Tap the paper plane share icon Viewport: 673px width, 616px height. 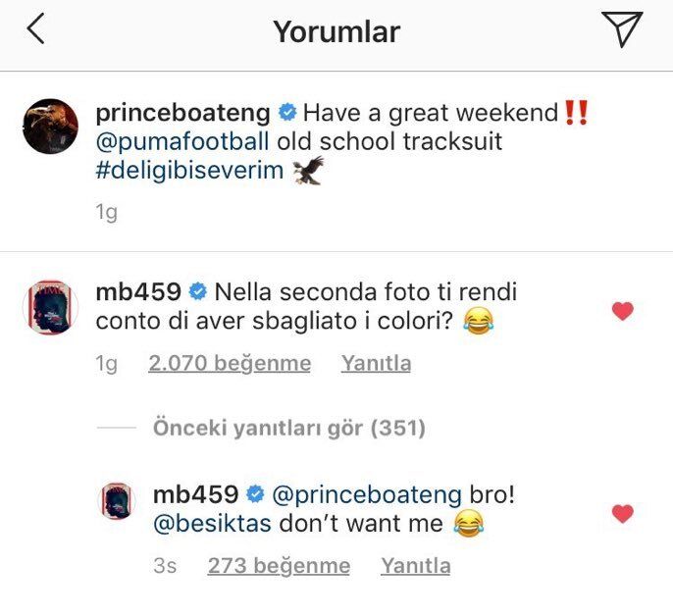[x=622, y=29]
